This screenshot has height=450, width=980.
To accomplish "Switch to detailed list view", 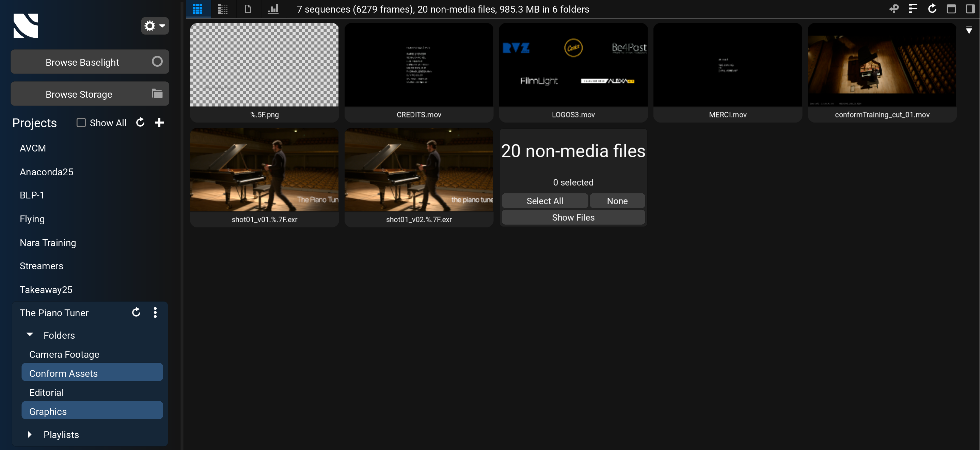I will pyautogui.click(x=223, y=9).
